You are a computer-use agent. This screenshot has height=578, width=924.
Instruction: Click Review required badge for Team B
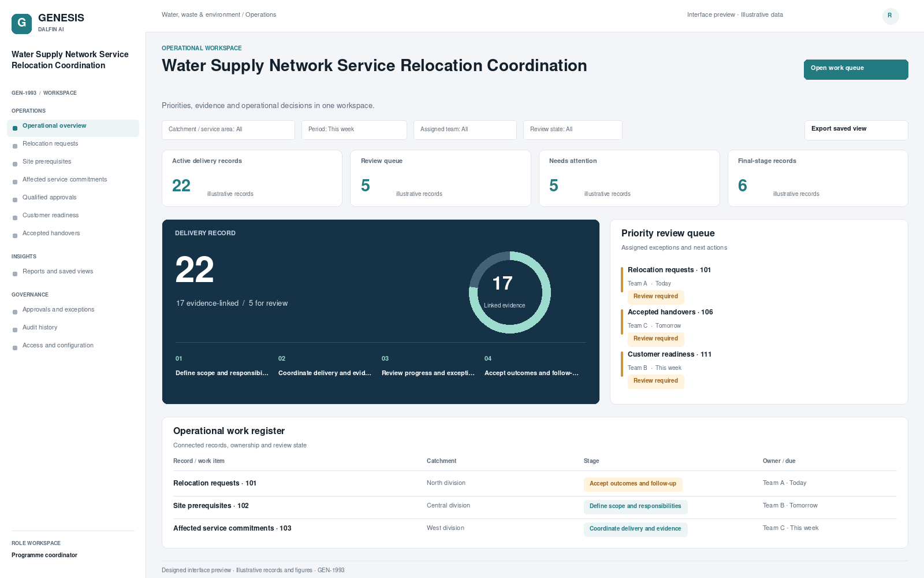pyautogui.click(x=656, y=381)
